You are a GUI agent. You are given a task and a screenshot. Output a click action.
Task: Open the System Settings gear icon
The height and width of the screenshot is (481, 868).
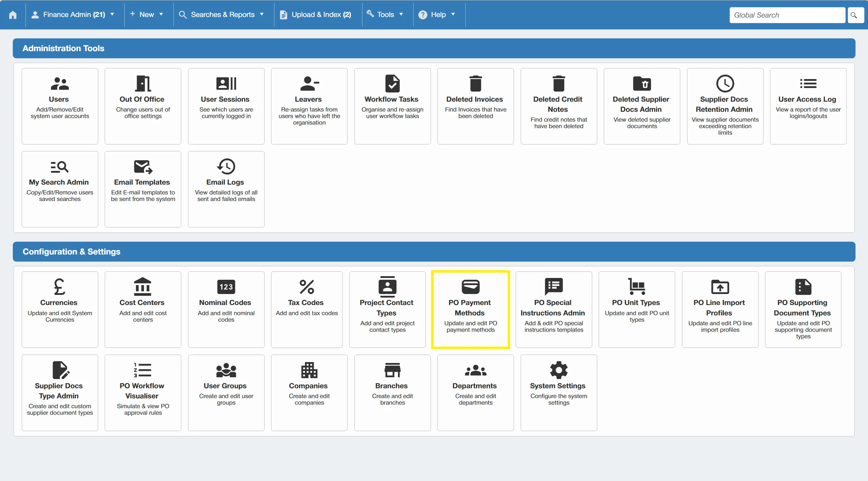click(x=559, y=370)
